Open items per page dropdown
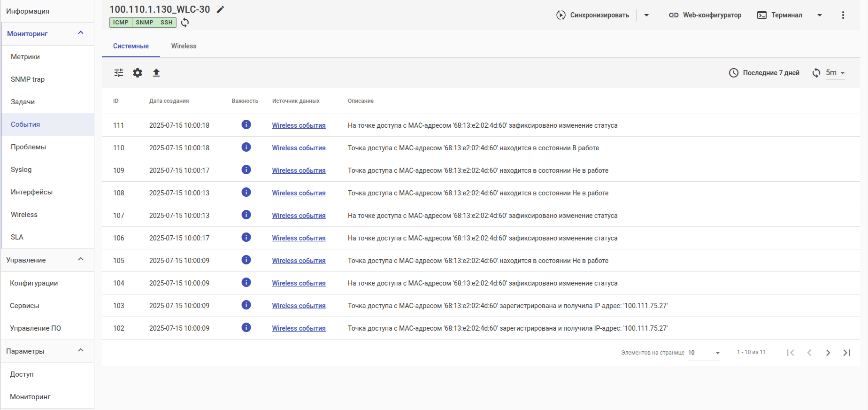This screenshot has height=410, width=868. click(704, 353)
